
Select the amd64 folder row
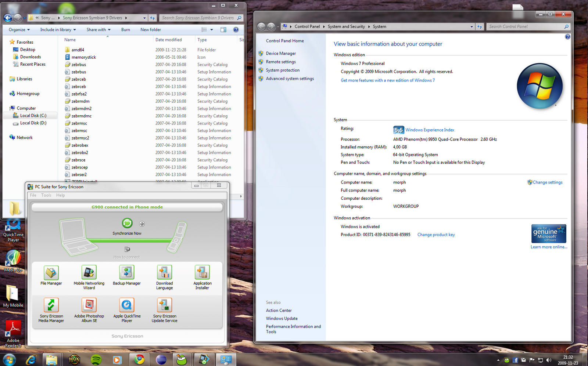tap(151, 50)
